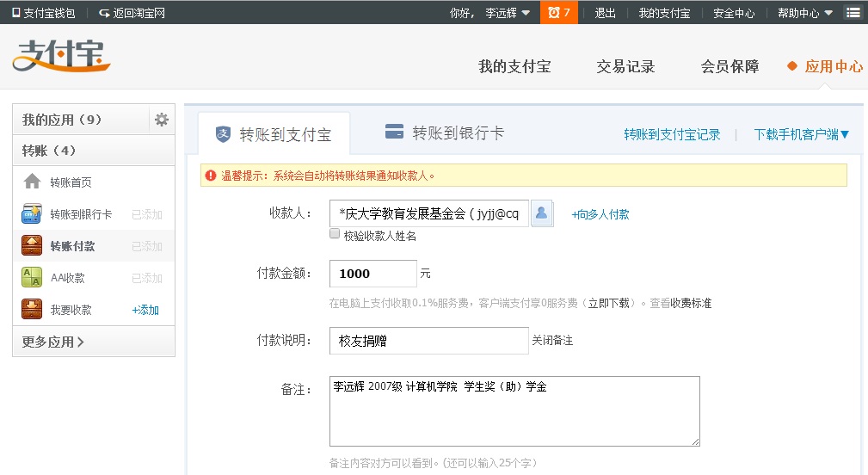Viewport: 868px width, 475px height.
Task: Click the 支付宝钱包 phone icon link
Action: pos(43,13)
